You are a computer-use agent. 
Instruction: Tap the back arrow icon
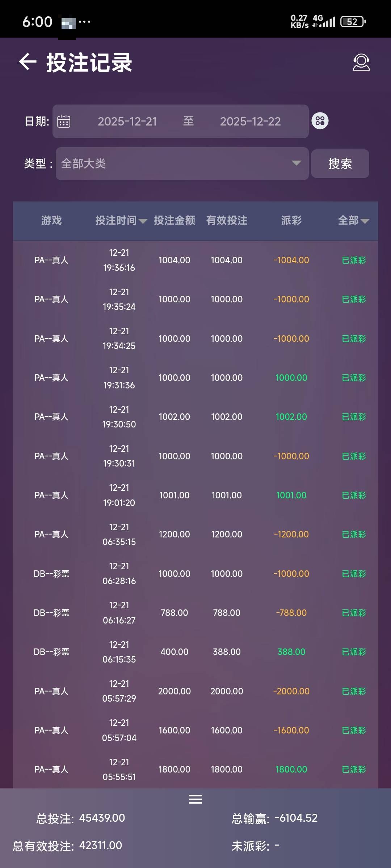(x=28, y=62)
